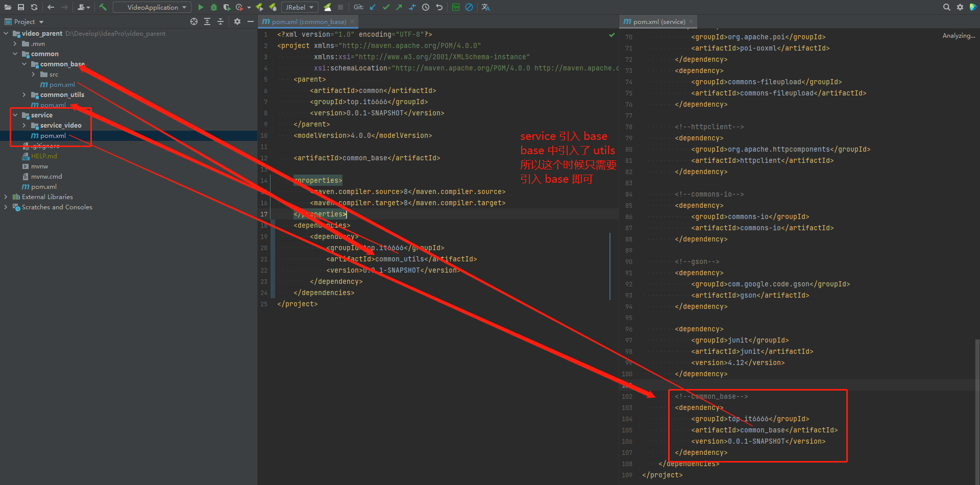Open the JRebel configuration dropdown

pos(300,7)
